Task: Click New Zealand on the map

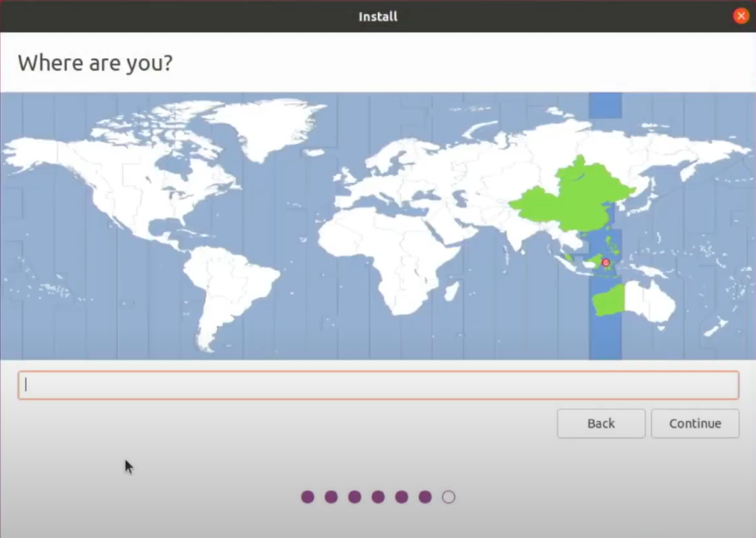Action: click(x=716, y=326)
